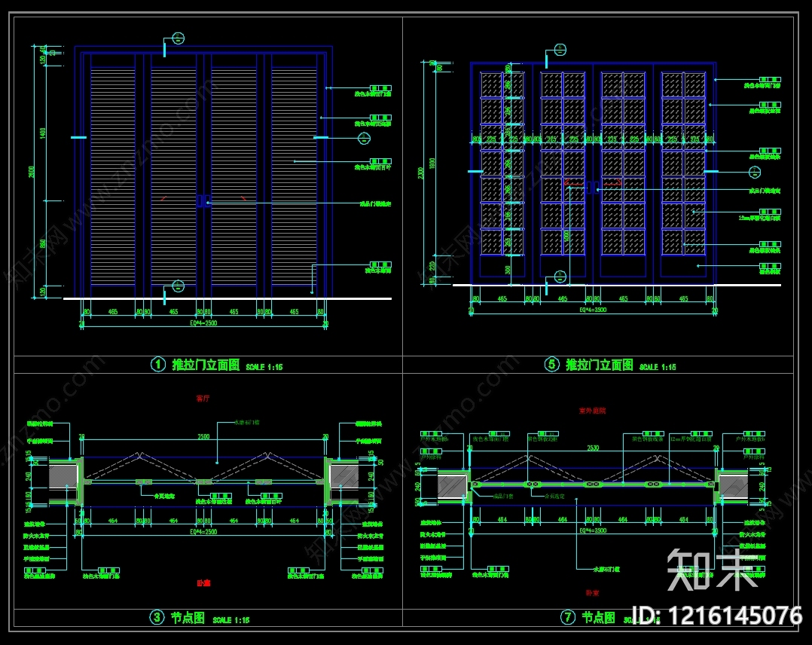
Task: Select the "1400" vertical dimension in drawing 1
Action: pos(42,133)
